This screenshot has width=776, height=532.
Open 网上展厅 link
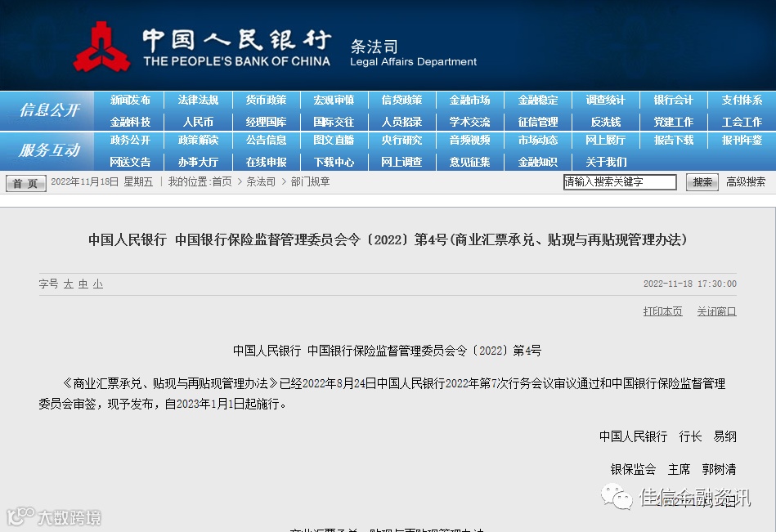[x=605, y=140]
